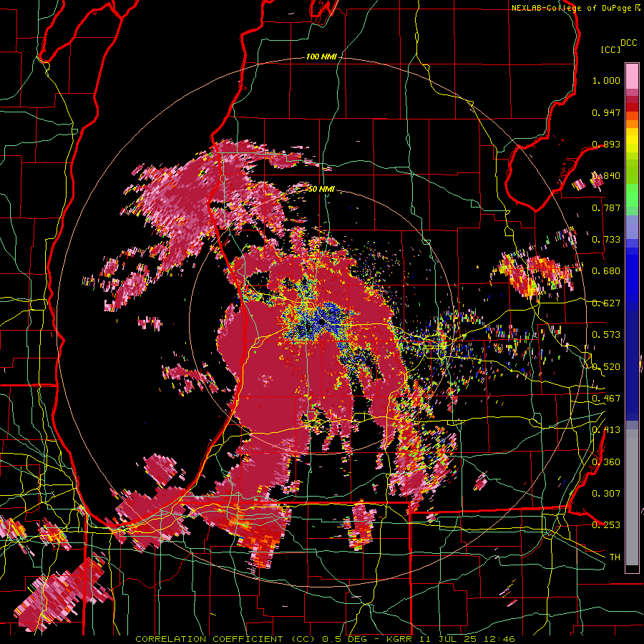Select the 0.787 scale value
The height and width of the screenshot is (644, 644).
606,208
